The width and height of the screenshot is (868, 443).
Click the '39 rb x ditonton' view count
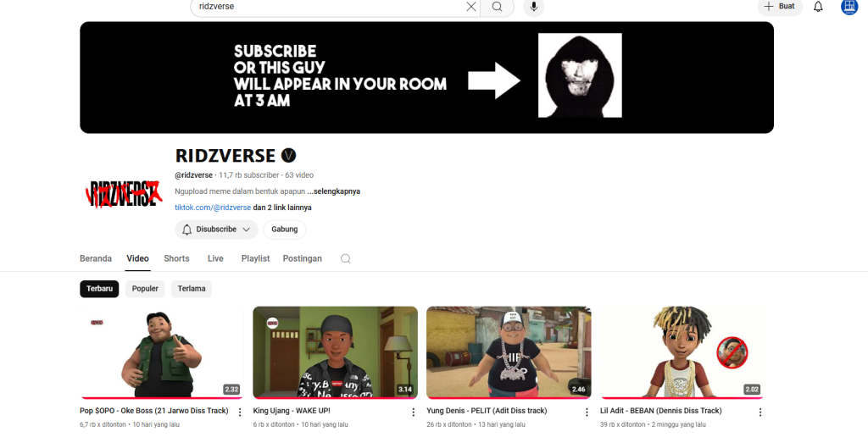(623, 424)
